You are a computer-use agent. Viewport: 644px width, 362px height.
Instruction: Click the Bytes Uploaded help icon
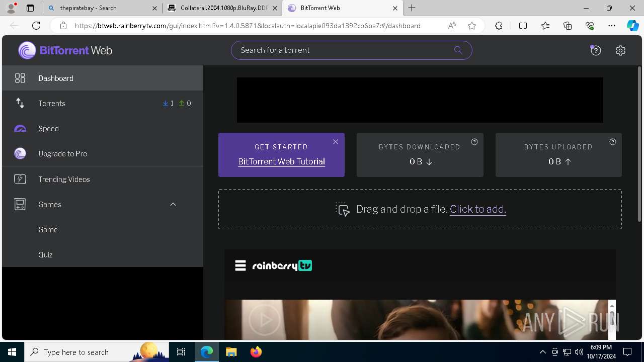click(613, 142)
